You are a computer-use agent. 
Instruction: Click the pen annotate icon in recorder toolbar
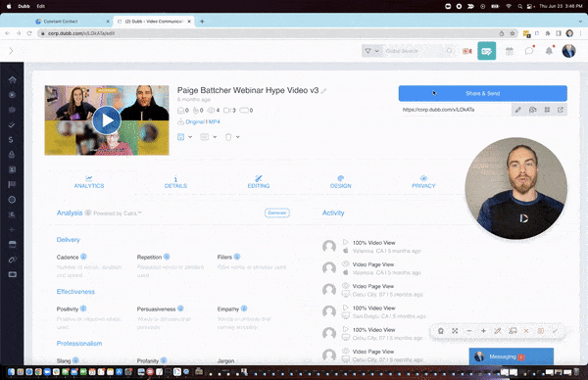click(498, 331)
